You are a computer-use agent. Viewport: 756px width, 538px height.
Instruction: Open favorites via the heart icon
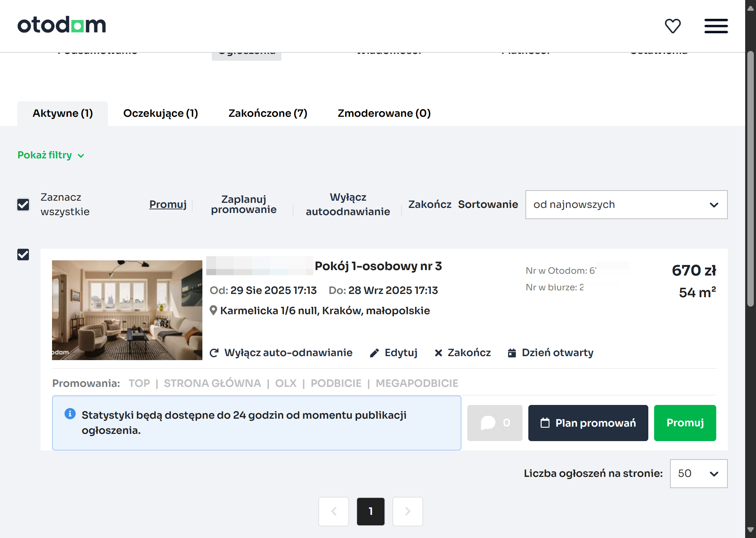tap(673, 26)
